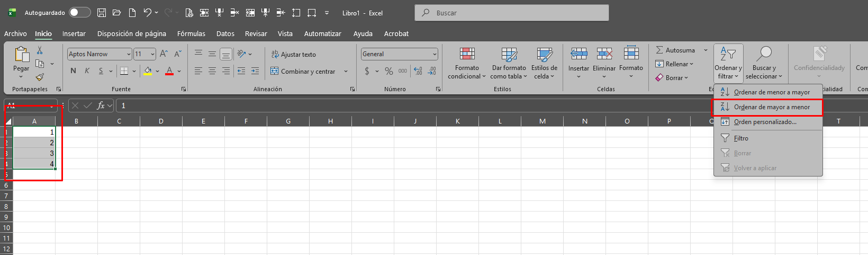This screenshot has height=255, width=868.
Task: Open the General number format dropdown
Action: click(x=435, y=54)
